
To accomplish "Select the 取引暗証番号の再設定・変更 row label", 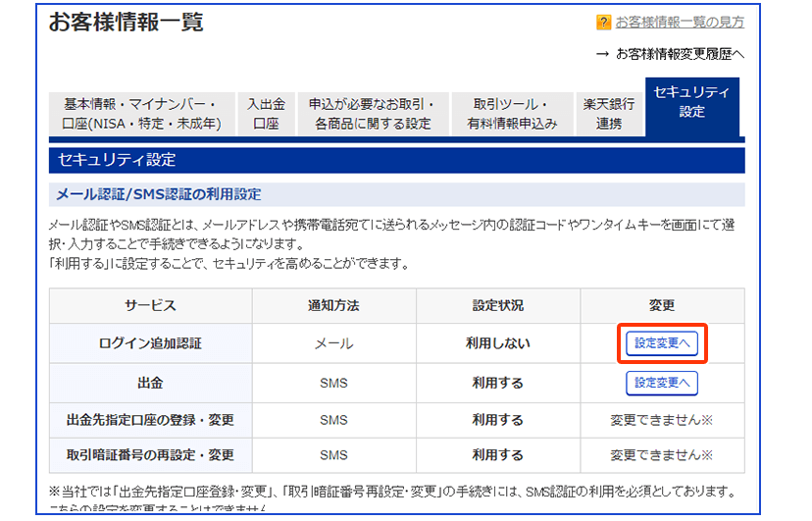I will 150,455.
